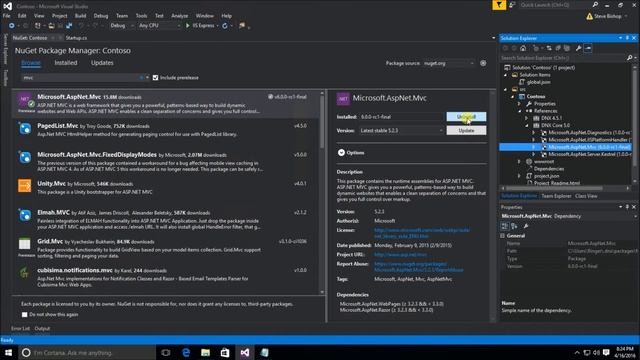
Task: Collapse the DNX Core 5.0 node
Action: pyautogui.click(x=527, y=126)
